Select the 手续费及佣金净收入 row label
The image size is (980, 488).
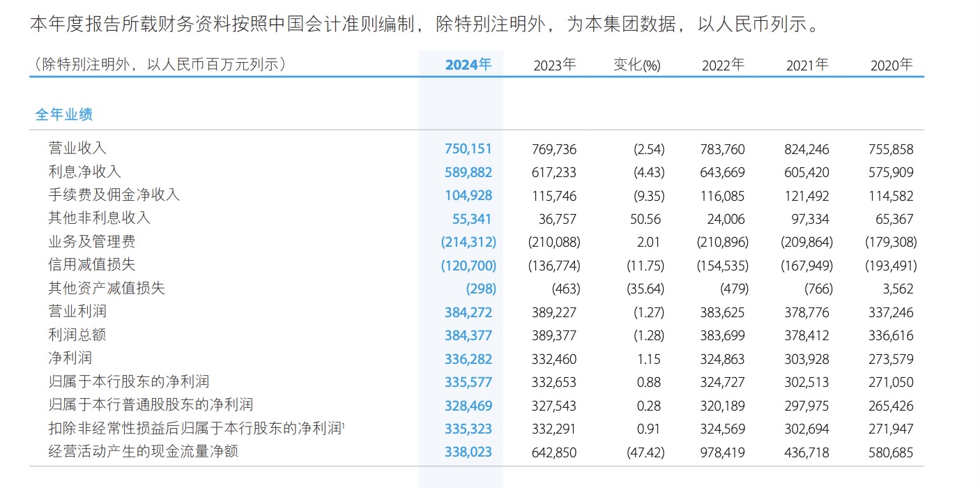pos(114,195)
